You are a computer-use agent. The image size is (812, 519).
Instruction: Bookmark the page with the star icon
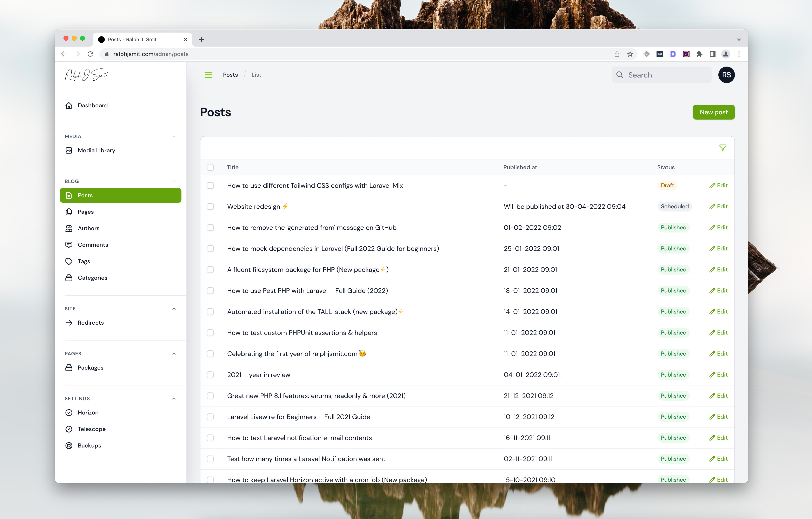(630, 54)
